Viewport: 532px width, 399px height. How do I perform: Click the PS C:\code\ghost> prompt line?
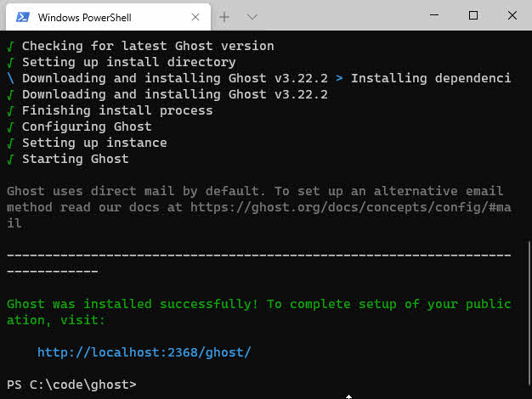tap(71, 385)
